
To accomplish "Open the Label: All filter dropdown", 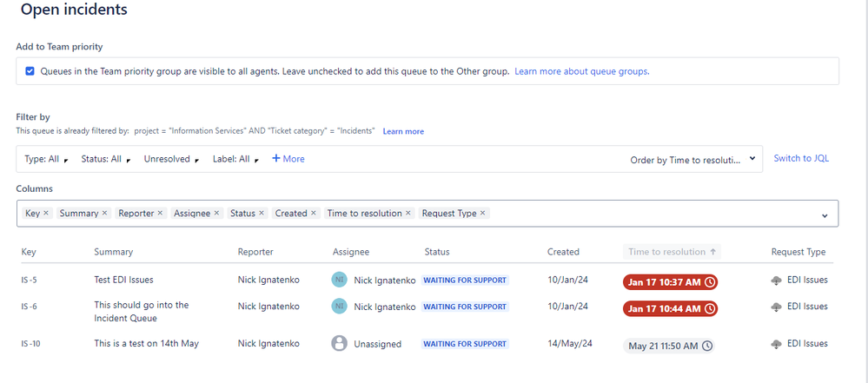I will [x=235, y=159].
